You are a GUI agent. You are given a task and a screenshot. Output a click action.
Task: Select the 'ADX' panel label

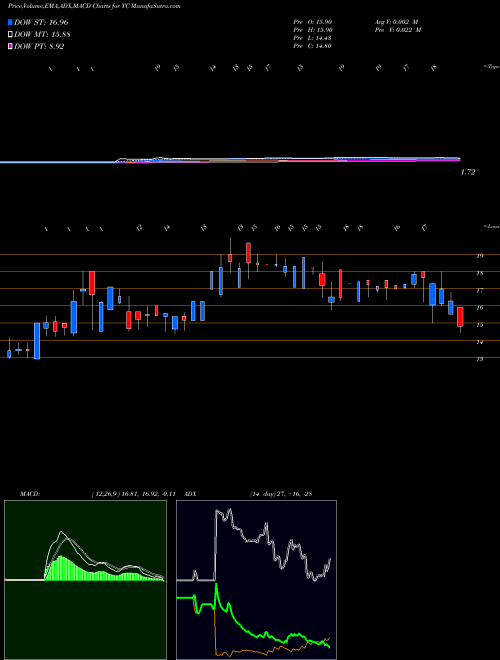click(x=190, y=494)
